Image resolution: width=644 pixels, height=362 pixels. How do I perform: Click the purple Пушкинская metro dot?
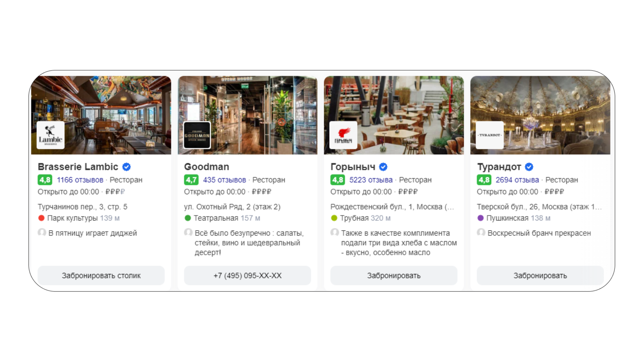pyautogui.click(x=481, y=218)
